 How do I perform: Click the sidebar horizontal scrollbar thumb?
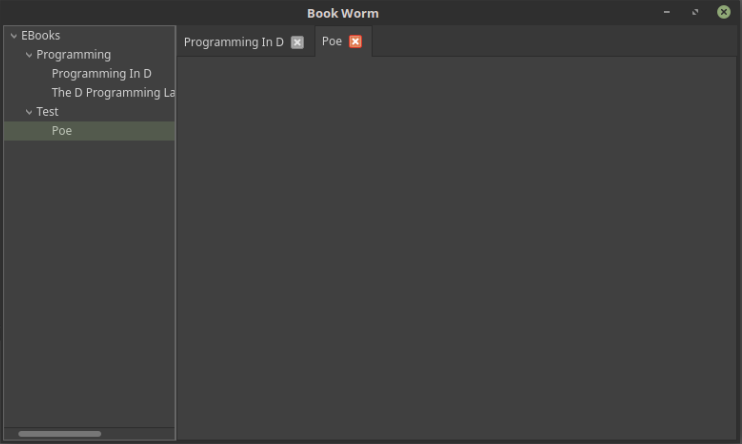pos(59,433)
